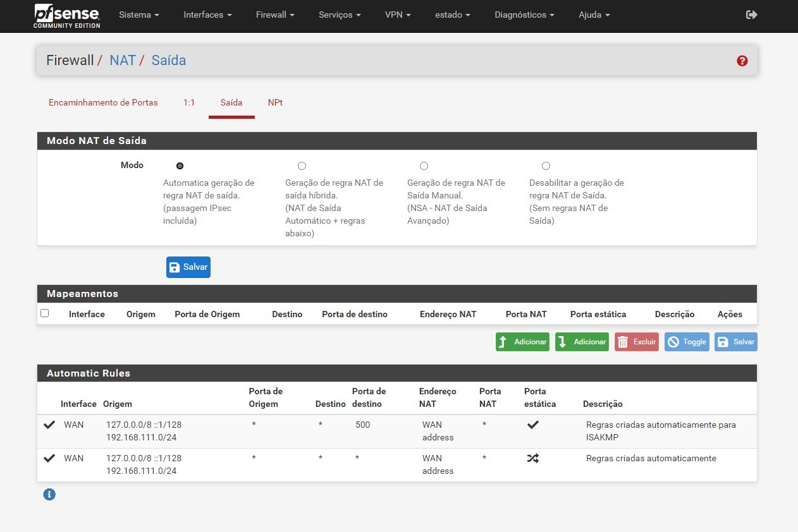This screenshot has width=798, height=532.
Task: Click the Adicionar button with the down arrow
Action: coord(581,342)
